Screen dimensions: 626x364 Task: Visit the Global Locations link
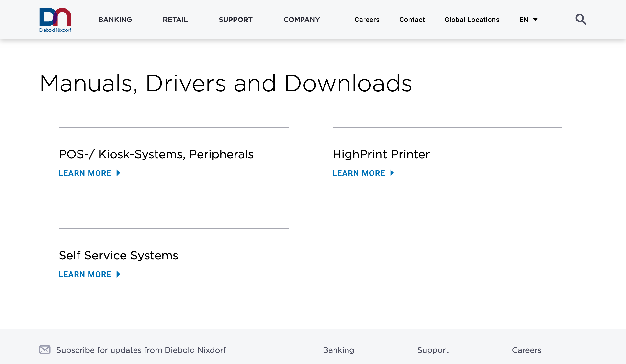[472, 20]
